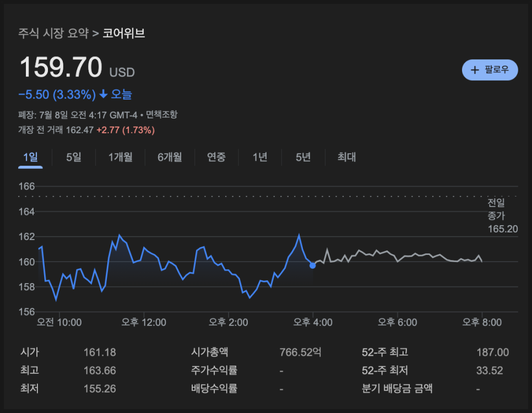Select the 1일 chart tab
532x413 pixels.
(30, 157)
